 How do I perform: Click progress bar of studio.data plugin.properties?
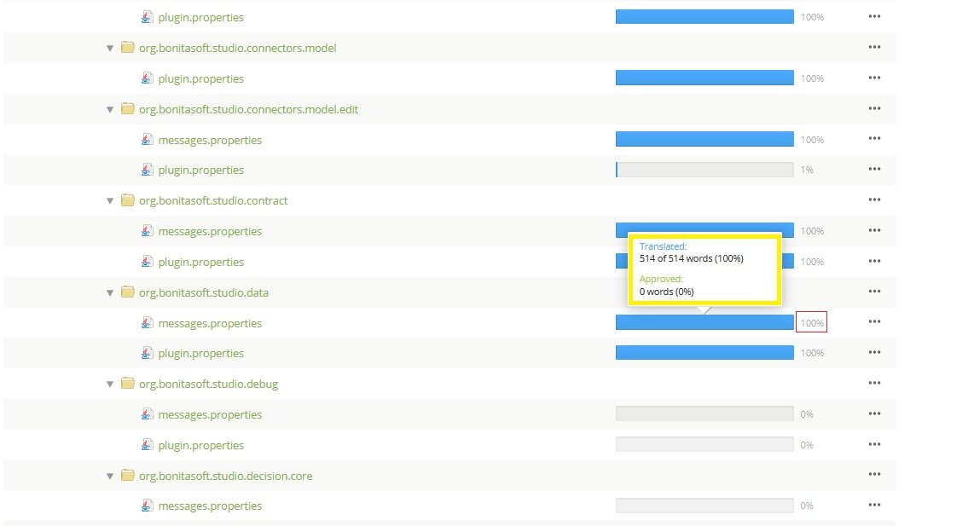(705, 352)
